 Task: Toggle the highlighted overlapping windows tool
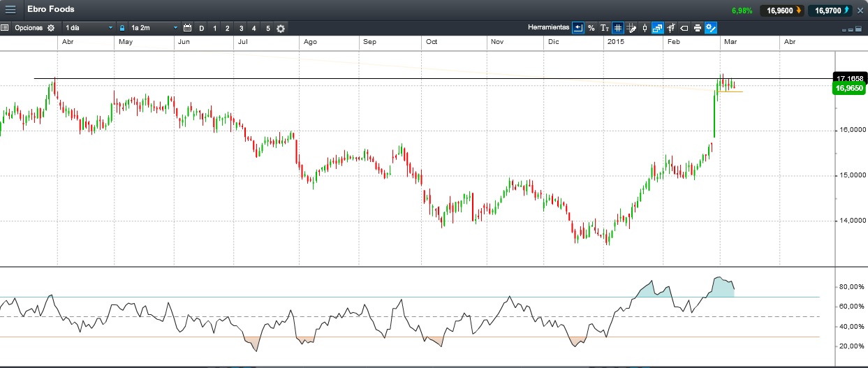[658, 28]
